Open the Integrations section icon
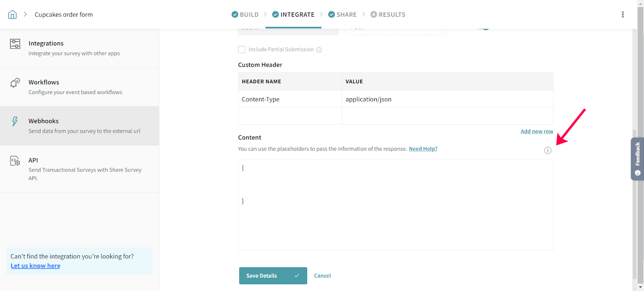This screenshot has height=291, width=644. [15, 44]
